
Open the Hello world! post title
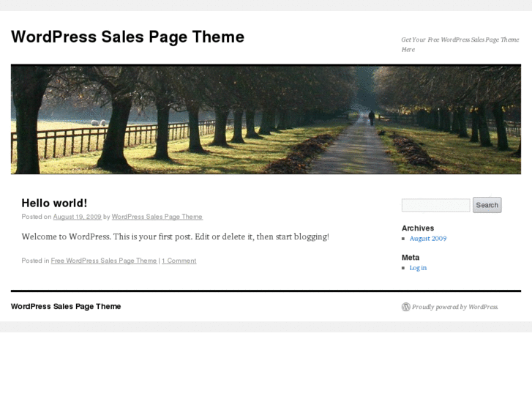tap(54, 203)
